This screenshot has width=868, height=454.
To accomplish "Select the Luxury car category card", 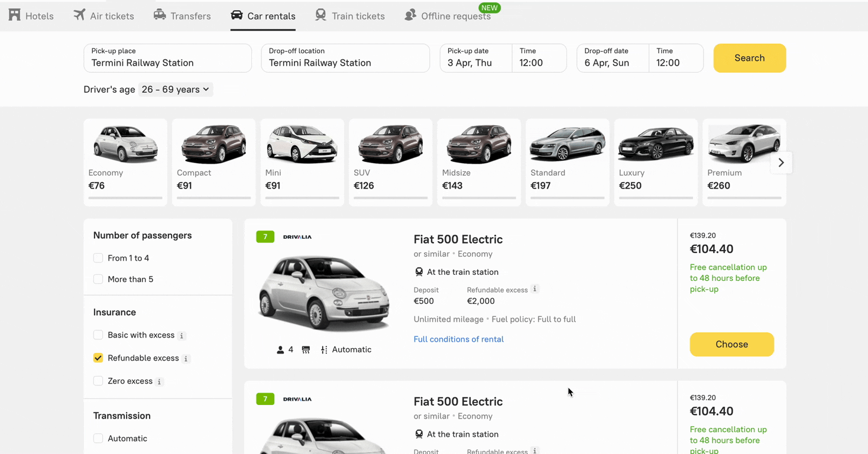I will [656, 163].
